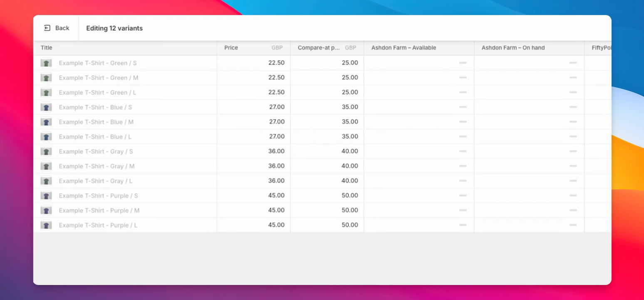Go back using the Back button
644x300 pixels.
57,28
